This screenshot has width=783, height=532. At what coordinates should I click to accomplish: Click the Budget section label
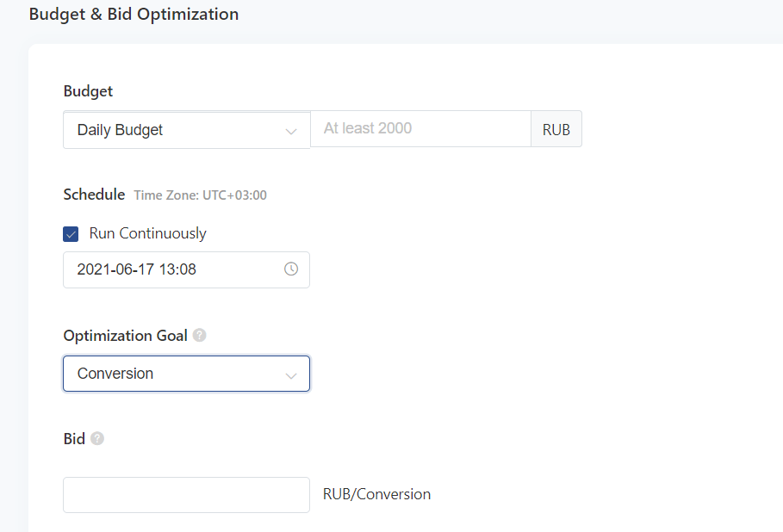pyautogui.click(x=88, y=91)
